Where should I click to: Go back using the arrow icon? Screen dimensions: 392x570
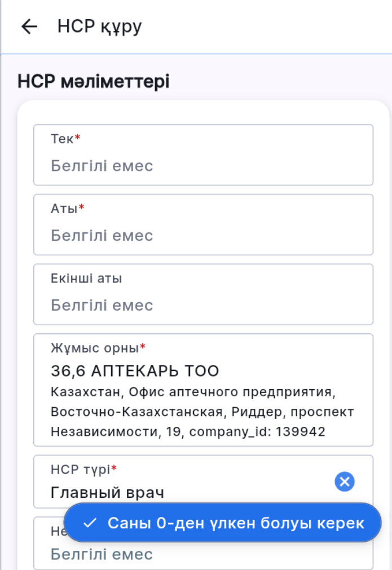[29, 26]
